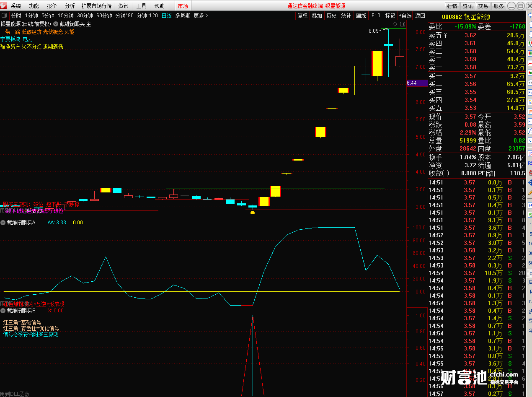Screen dimensions: 532x397
Task: Open the 多周期 multi-period view
Action: point(183,16)
